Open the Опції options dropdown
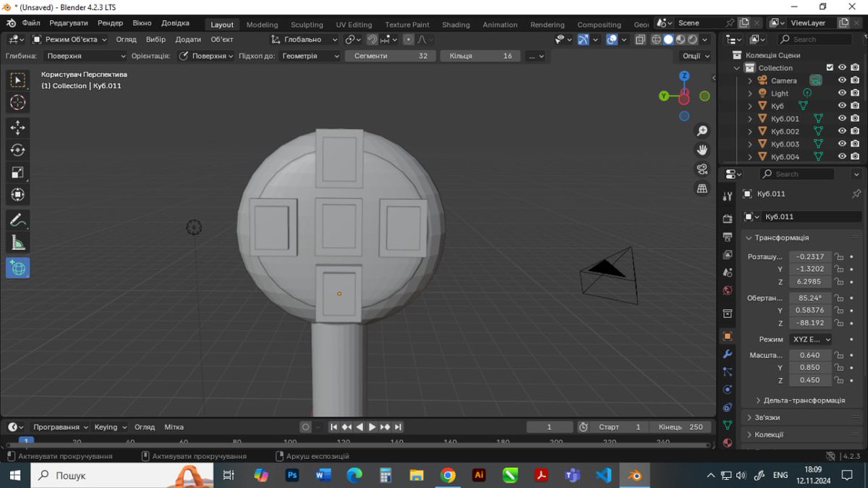 tap(696, 56)
